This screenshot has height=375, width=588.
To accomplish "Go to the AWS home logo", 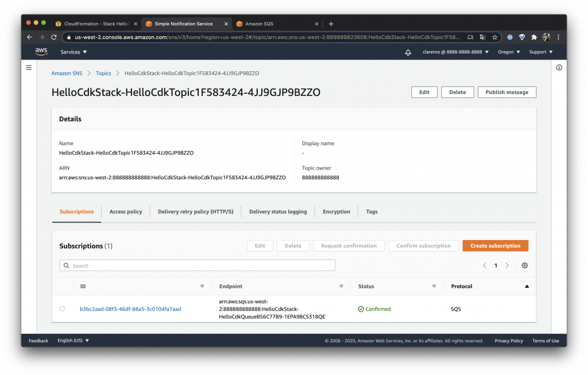I will click(41, 52).
